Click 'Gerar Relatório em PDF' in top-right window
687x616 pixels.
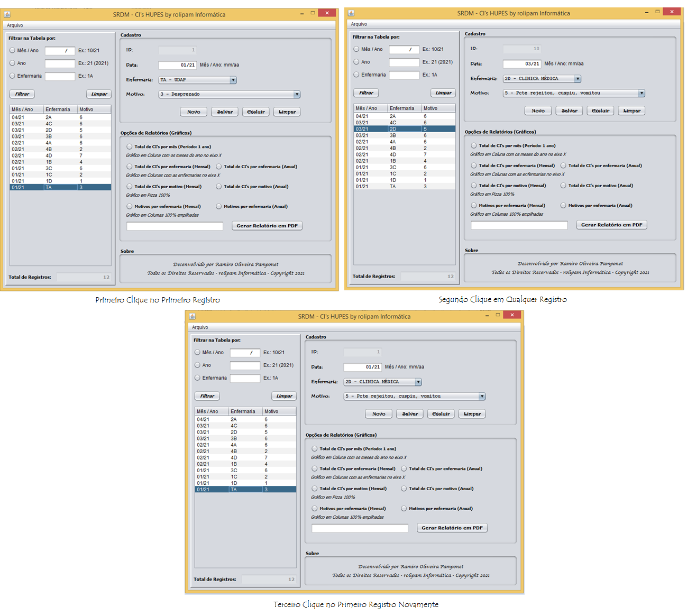click(x=611, y=225)
